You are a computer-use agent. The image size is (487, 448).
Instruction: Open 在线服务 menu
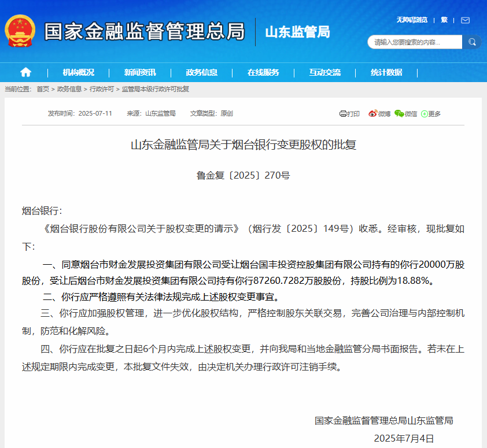pyautogui.click(x=263, y=72)
